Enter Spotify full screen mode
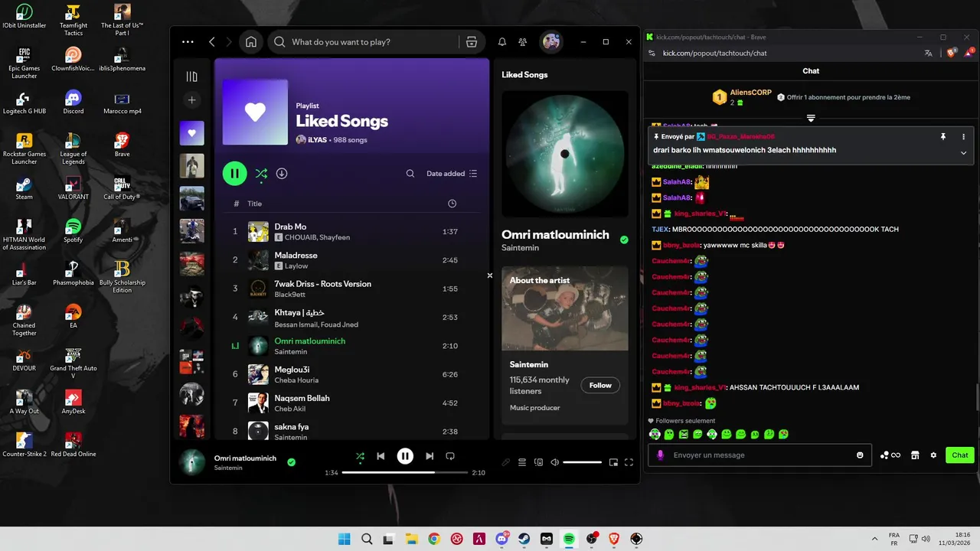 pos(629,462)
